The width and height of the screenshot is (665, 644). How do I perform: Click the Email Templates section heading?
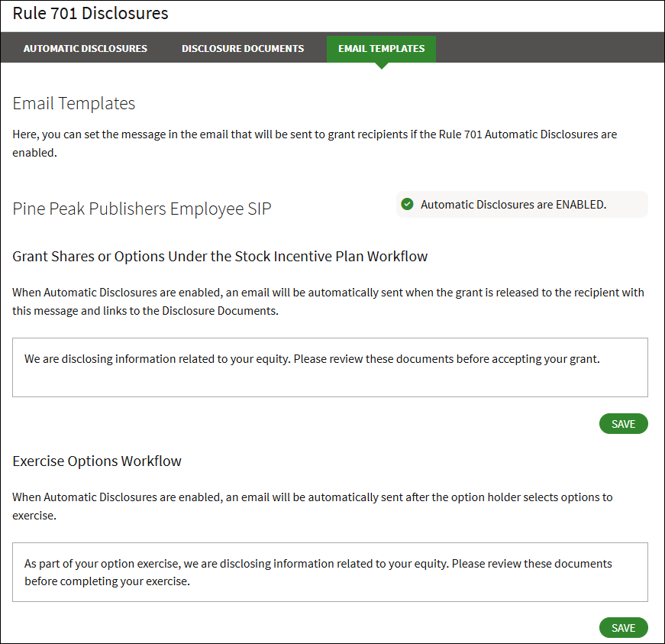[x=74, y=103]
